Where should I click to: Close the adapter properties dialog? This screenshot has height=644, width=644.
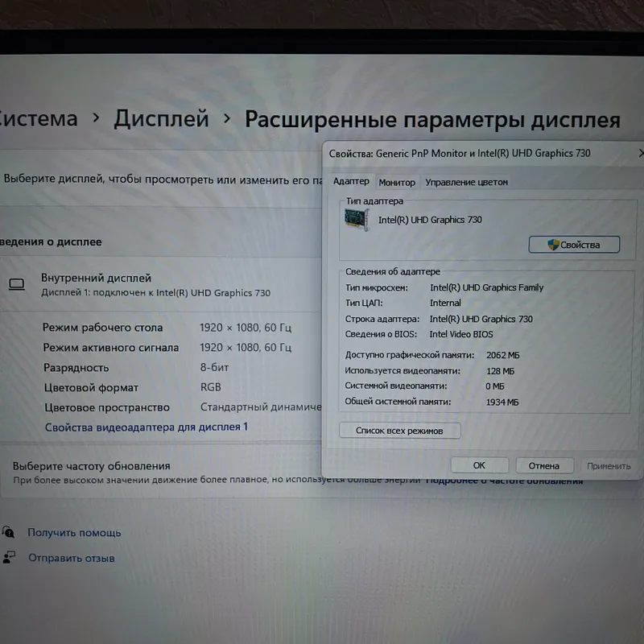pos(641,153)
